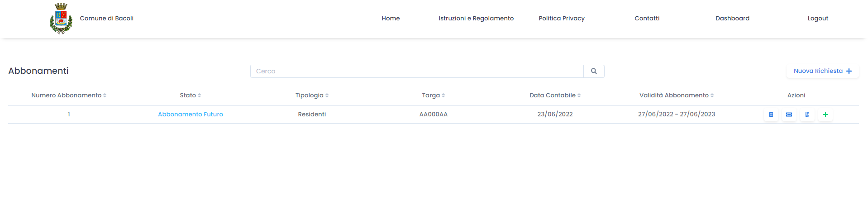868x201 pixels.
Task: Sort the table by Tipologia
Action: pos(312,96)
